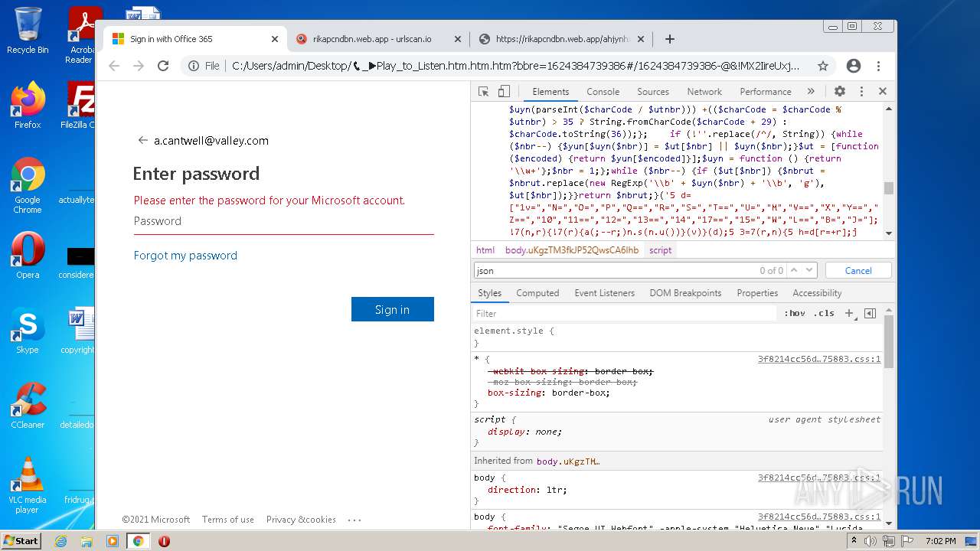
Task: Click the Styles pane scrollbar
Action: click(888, 341)
